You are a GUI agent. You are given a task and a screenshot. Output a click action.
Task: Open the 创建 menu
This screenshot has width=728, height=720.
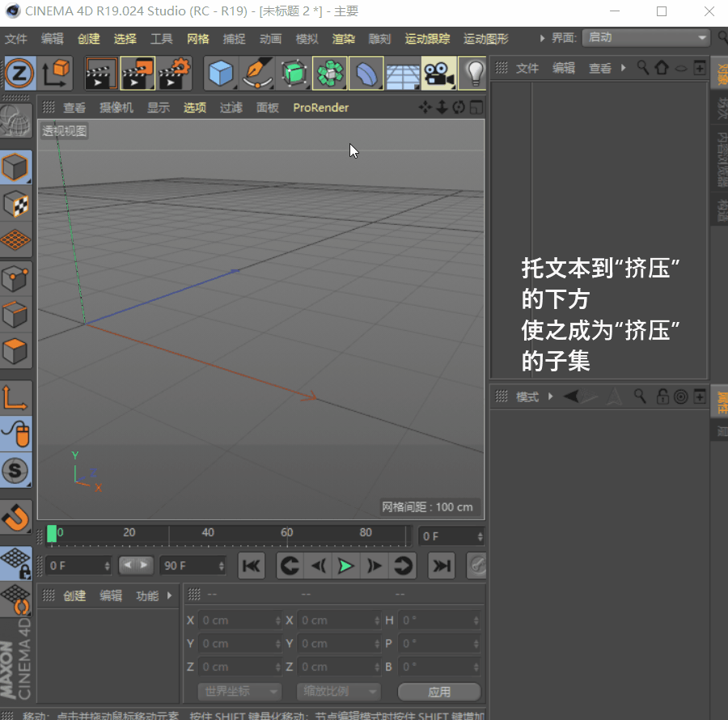pos(89,39)
